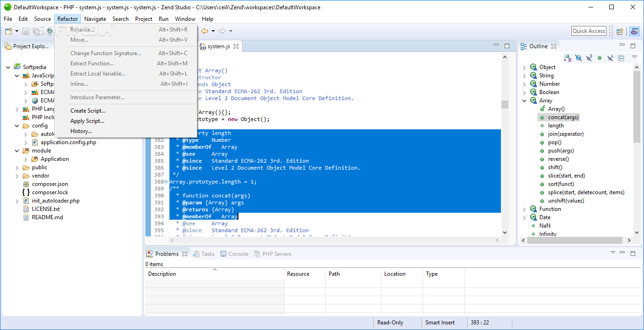Click the Save toolbar icon
The image size is (644, 330).
(26, 31)
